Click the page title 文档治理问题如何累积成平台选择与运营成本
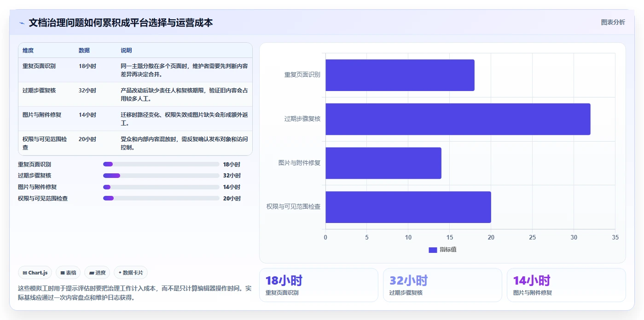Screen dimensions: 644x320 tap(121, 23)
